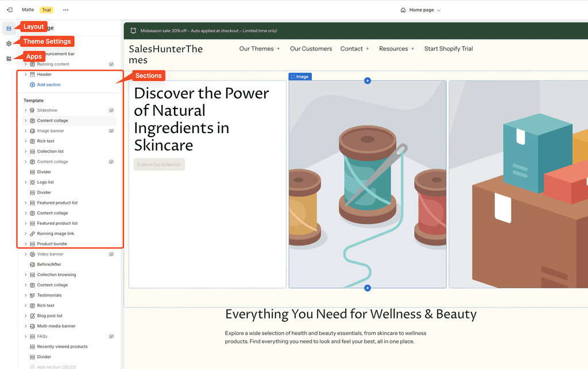Unhide the Image banner section

111,131
